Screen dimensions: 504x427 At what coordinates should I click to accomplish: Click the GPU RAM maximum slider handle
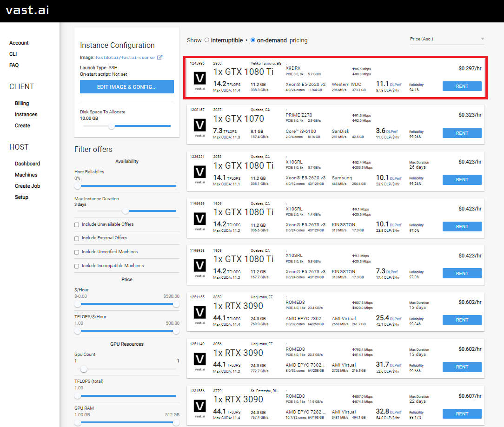point(176,423)
